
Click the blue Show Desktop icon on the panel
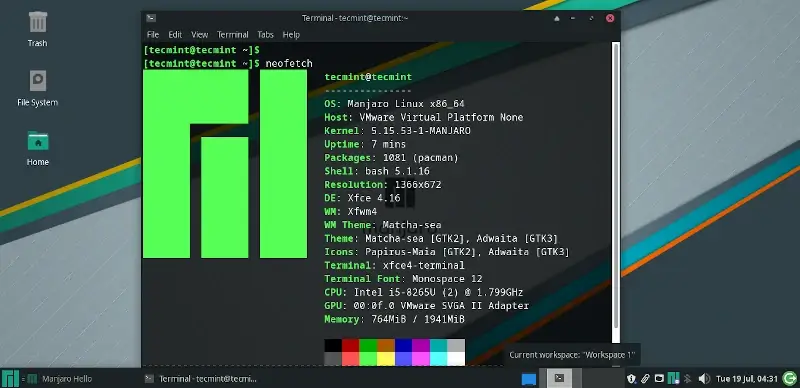coord(529,379)
